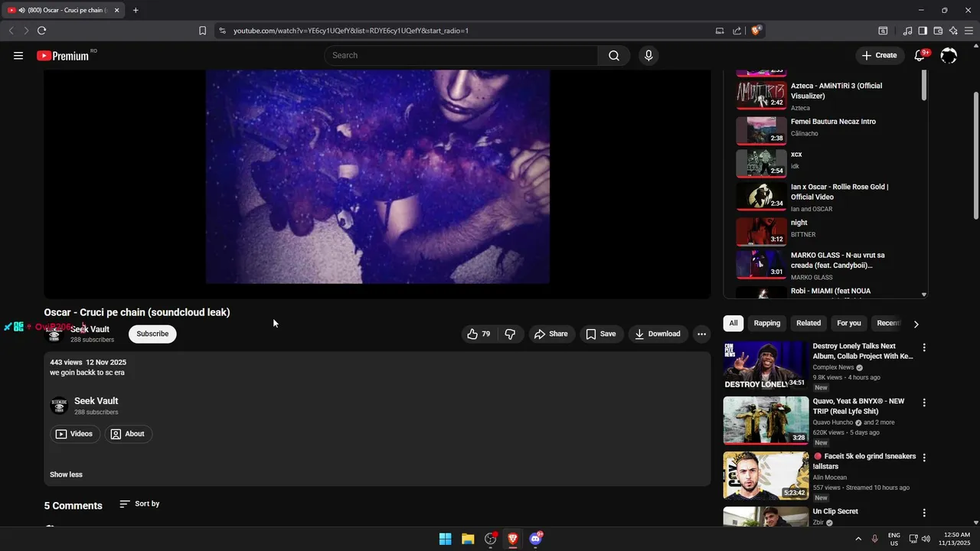Click the YouTube search input field

(x=461, y=55)
